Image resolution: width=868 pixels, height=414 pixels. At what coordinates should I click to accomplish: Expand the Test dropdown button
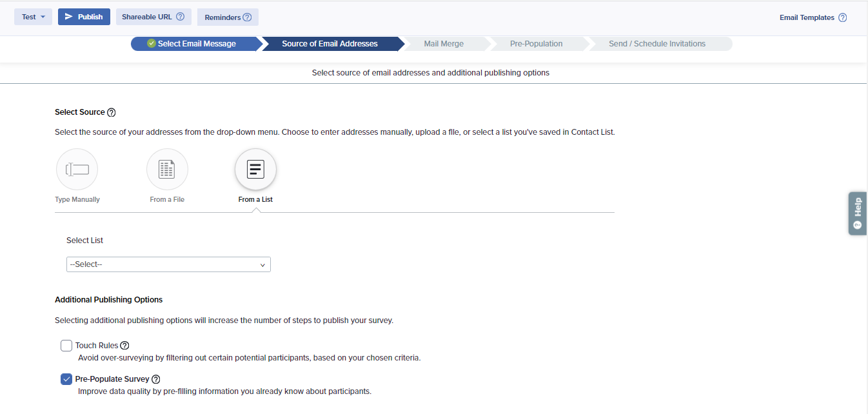(33, 17)
